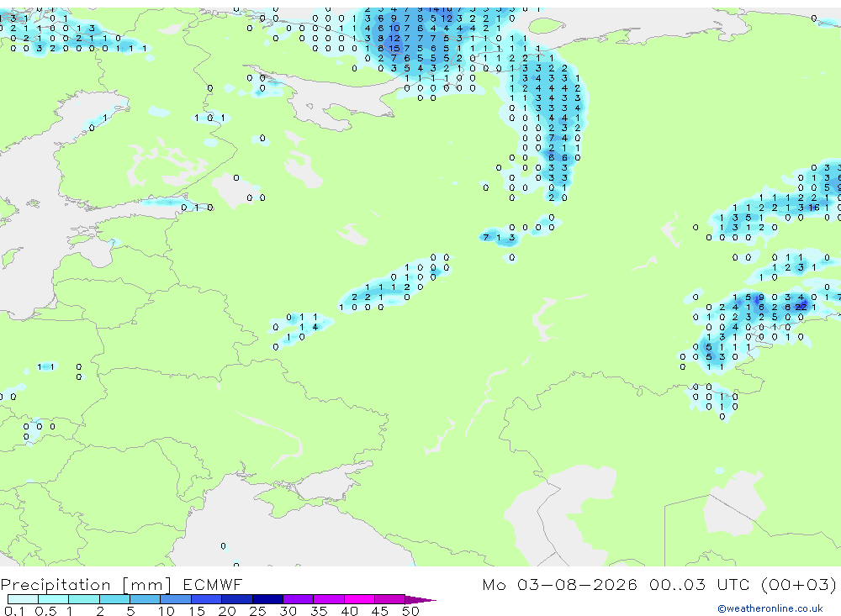This screenshot has width=841, height=616.
Task: Click the 'ECMWF' model name label
Action: (x=213, y=584)
